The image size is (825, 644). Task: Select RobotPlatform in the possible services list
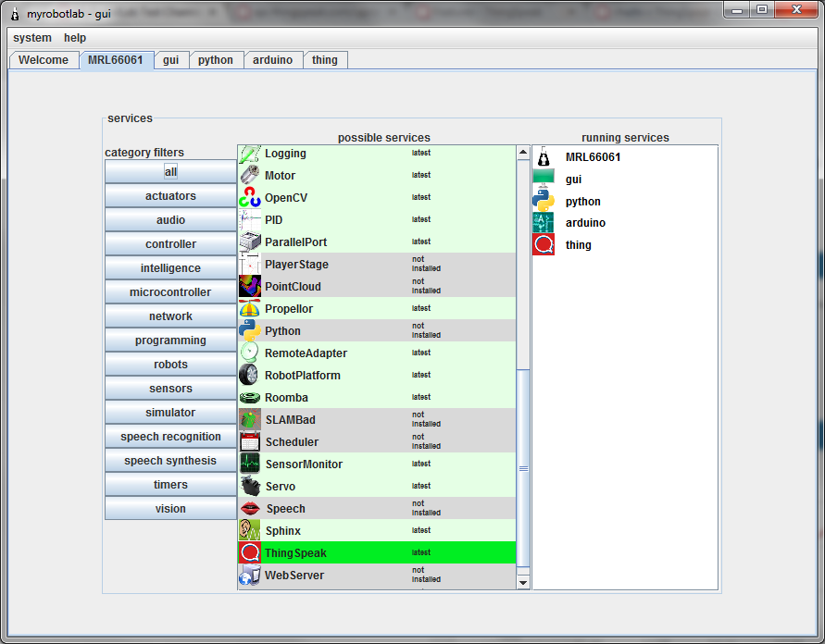coord(303,376)
